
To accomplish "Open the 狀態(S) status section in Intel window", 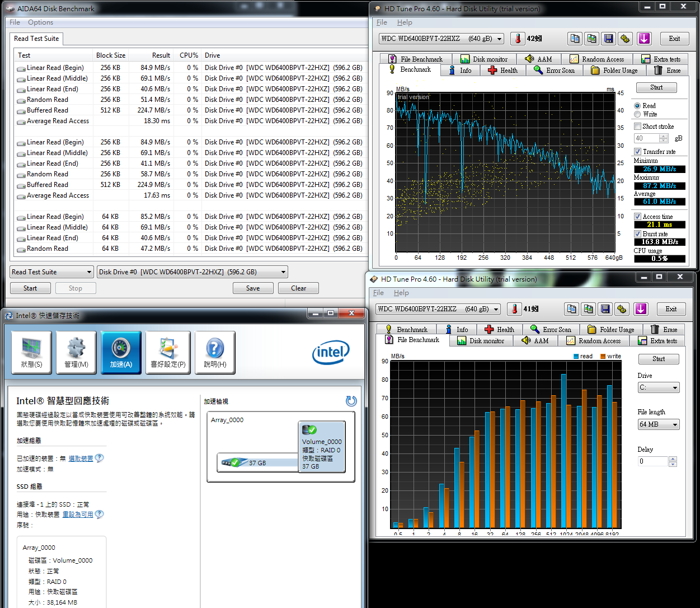I will tap(31, 353).
